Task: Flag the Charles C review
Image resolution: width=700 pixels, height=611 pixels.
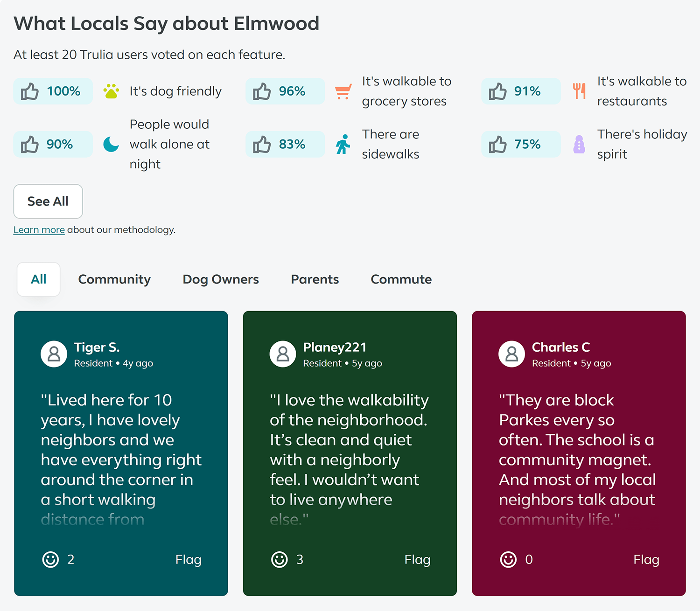Action: tap(646, 559)
